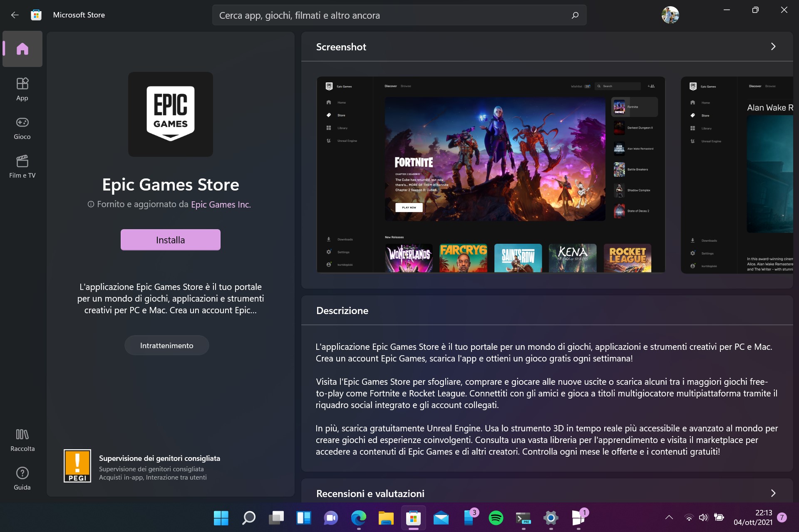Click the search magnifier icon
This screenshot has width=799, height=532.
[x=575, y=15]
